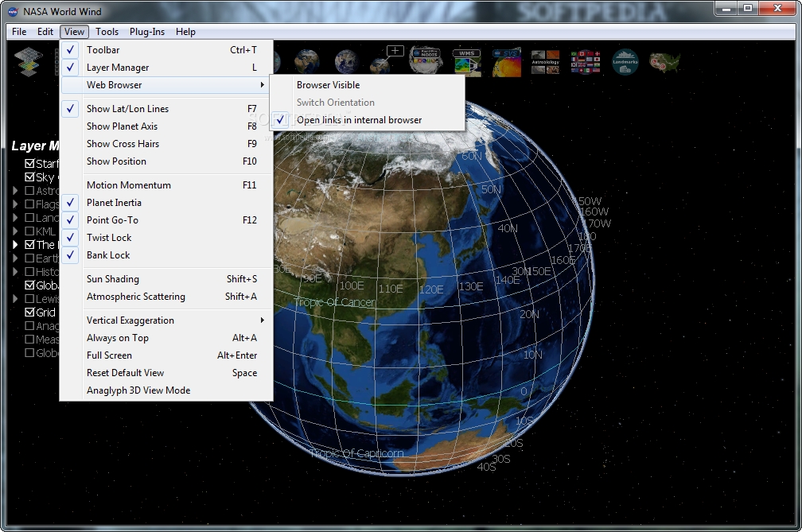Switch to Full Screen mode

166,355
